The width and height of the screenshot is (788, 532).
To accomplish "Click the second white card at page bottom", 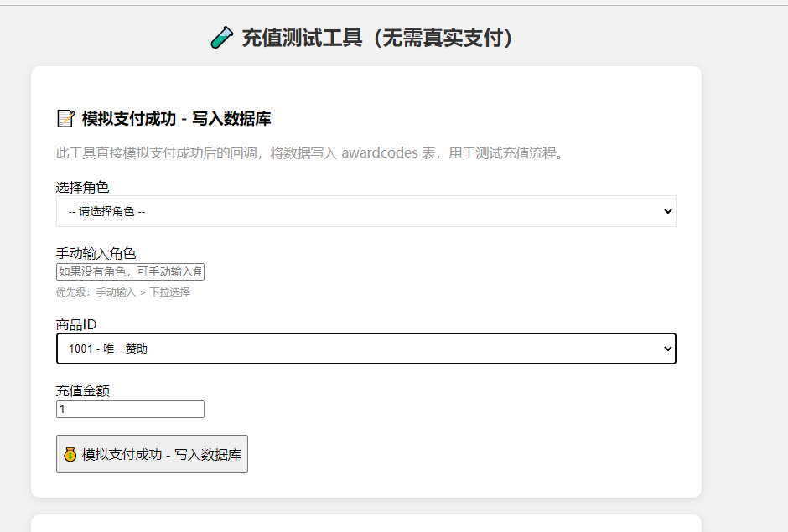I will point(365,523).
